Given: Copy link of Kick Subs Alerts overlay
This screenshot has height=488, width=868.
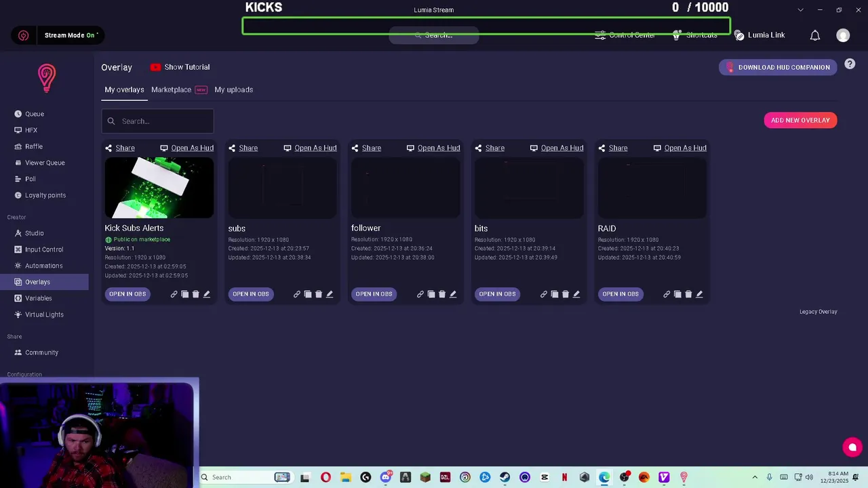Looking at the screenshot, I should click(174, 294).
